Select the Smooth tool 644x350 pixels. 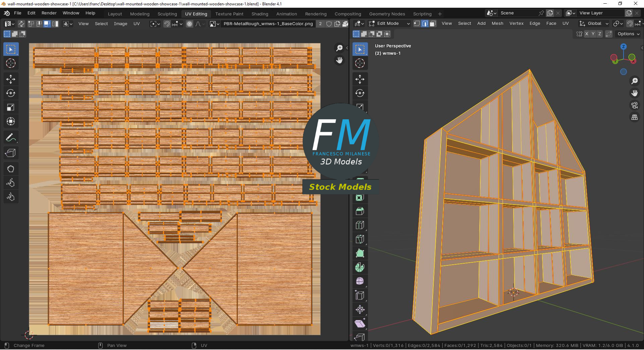(x=360, y=281)
